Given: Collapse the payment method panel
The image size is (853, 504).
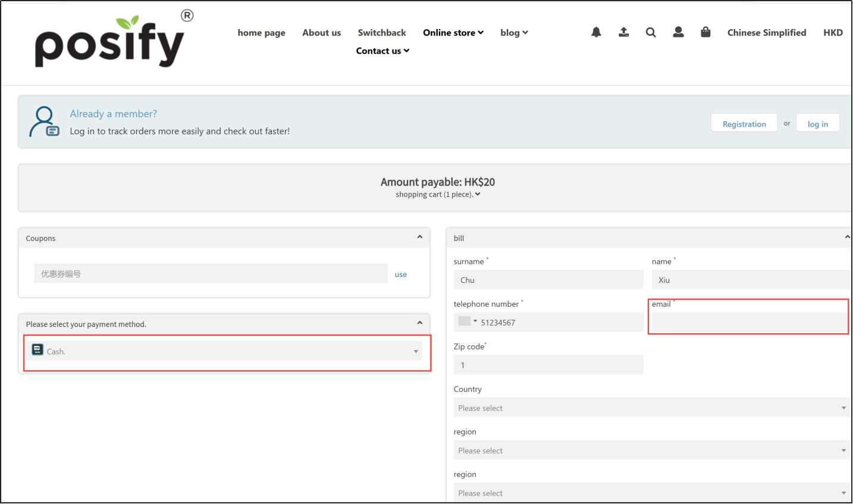Looking at the screenshot, I should click(419, 323).
